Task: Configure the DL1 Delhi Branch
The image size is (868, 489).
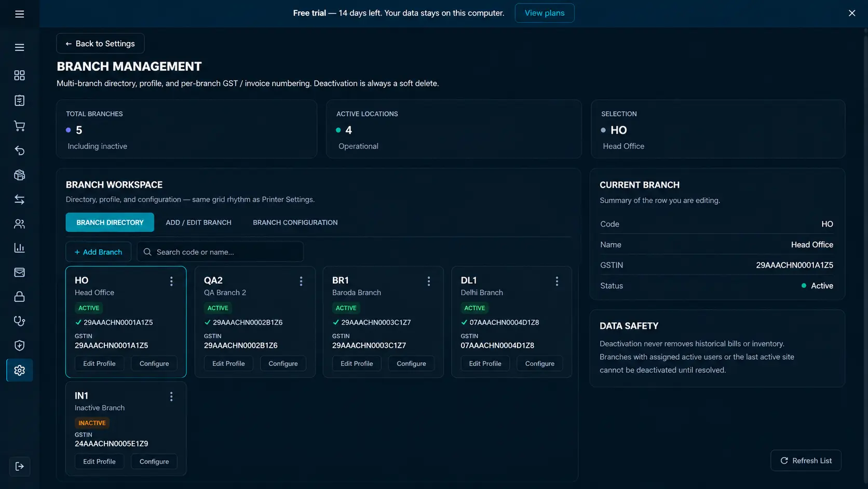Action: click(540, 364)
